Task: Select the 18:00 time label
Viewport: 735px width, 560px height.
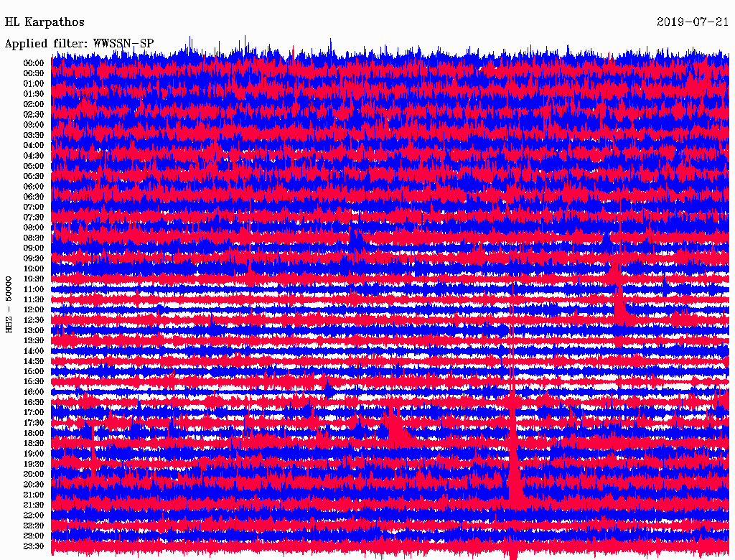Action: tap(34, 434)
